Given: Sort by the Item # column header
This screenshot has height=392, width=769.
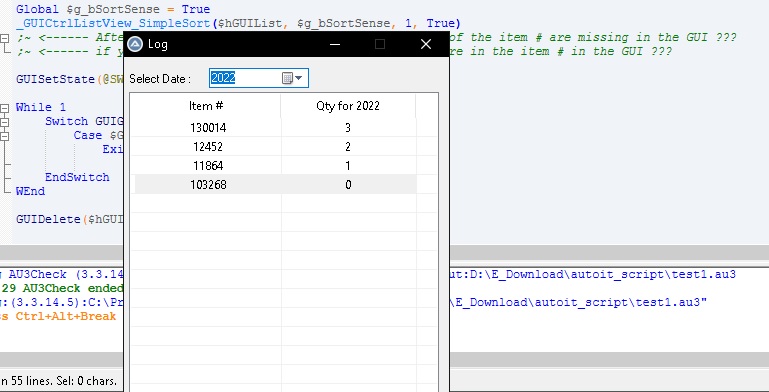Looking at the screenshot, I should [206, 106].
